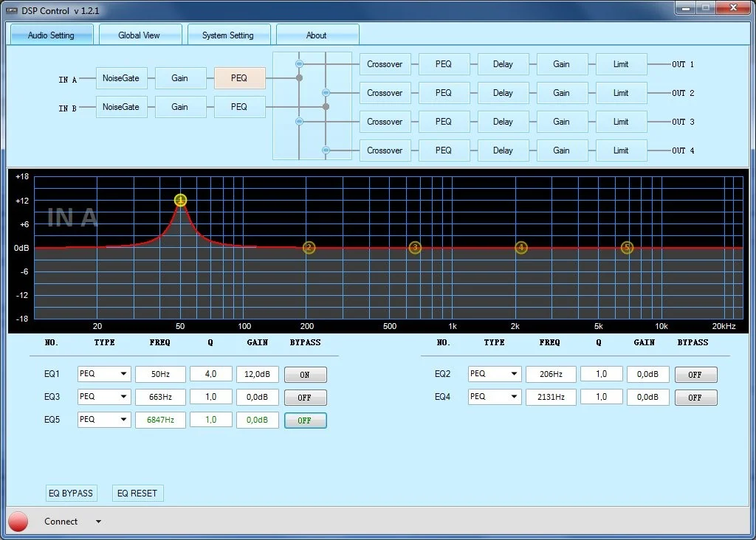Screen dimensions: 756x540
Task: Click the EQ BYPASS button
Action: [x=71, y=493]
